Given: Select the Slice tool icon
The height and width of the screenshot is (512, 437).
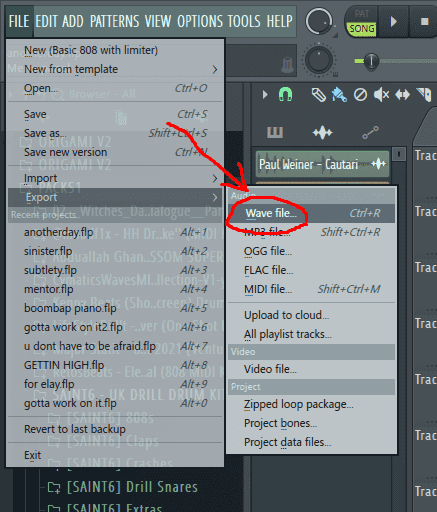Looking at the screenshot, I should pyautogui.click(x=424, y=95).
